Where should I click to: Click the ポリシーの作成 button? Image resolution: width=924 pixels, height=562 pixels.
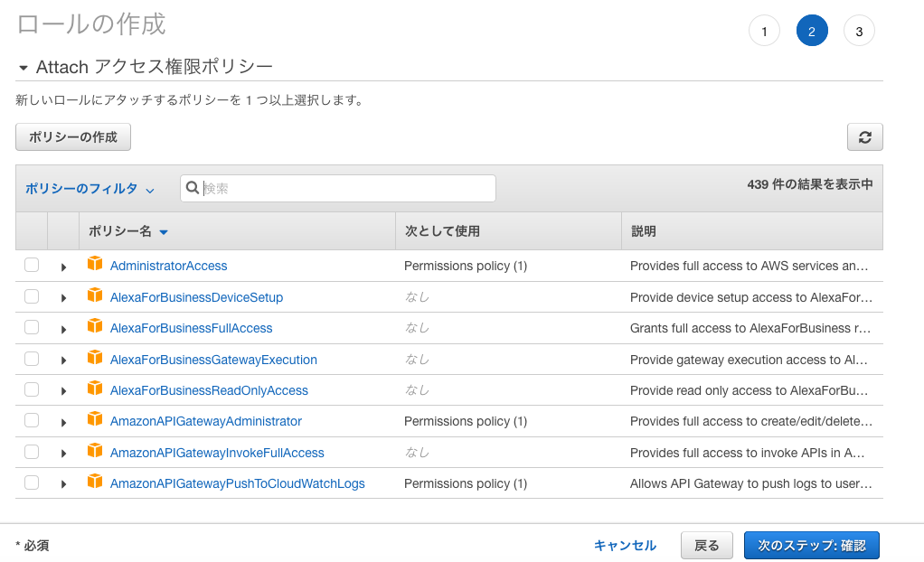click(72, 136)
